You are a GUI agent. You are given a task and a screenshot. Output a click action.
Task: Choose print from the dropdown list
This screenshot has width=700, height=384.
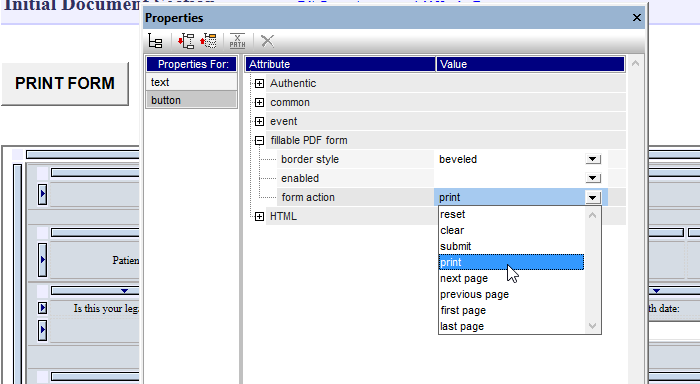pyautogui.click(x=511, y=262)
